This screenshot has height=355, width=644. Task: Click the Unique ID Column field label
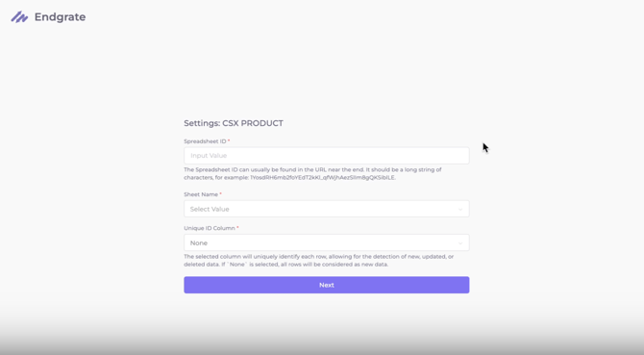tap(210, 228)
